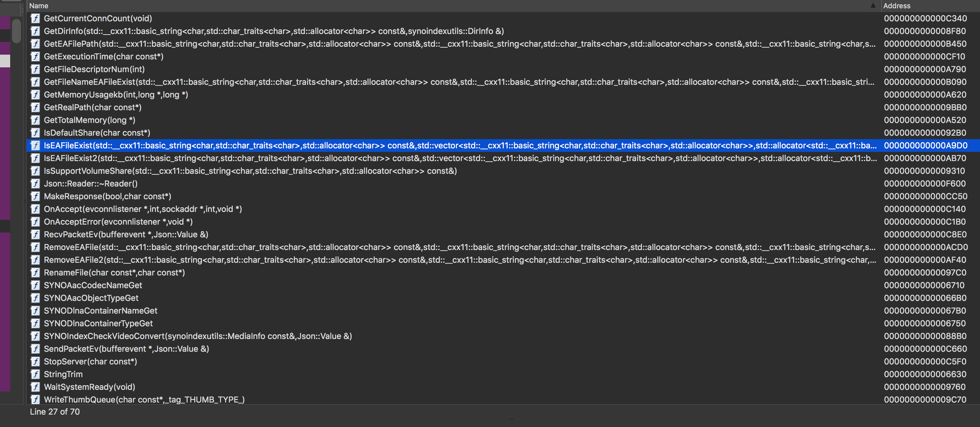This screenshot has height=427, width=980.
Task: Click function icon beside MakeResponse
Action: [35, 196]
